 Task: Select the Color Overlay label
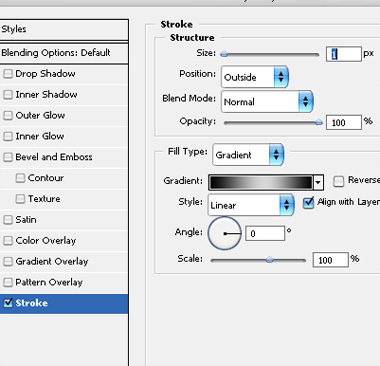46,241
